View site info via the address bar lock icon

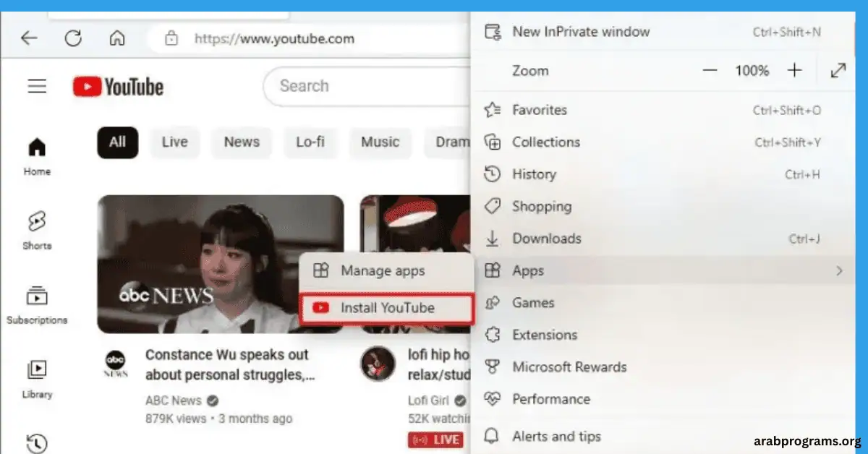point(171,38)
